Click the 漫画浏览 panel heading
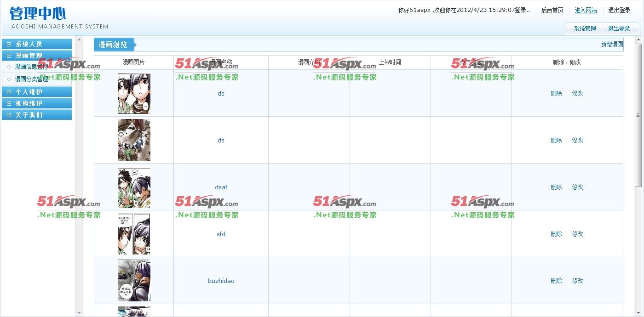The height and width of the screenshot is (317, 644). point(113,45)
